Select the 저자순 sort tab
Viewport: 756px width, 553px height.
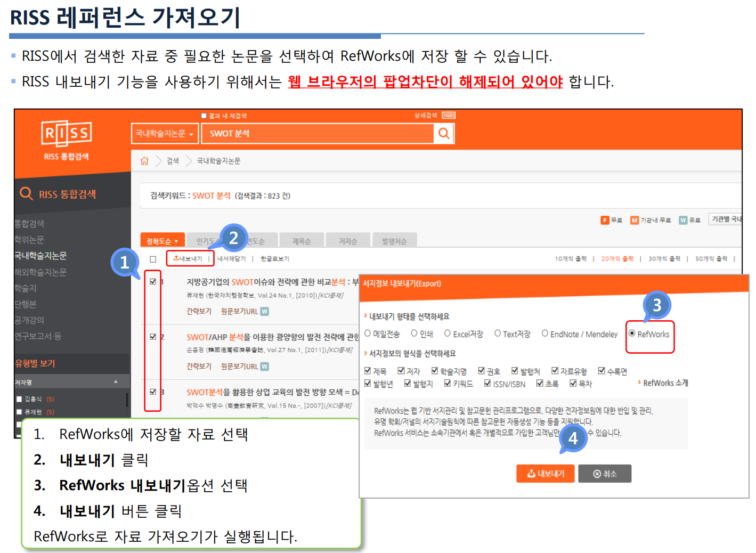pos(348,241)
